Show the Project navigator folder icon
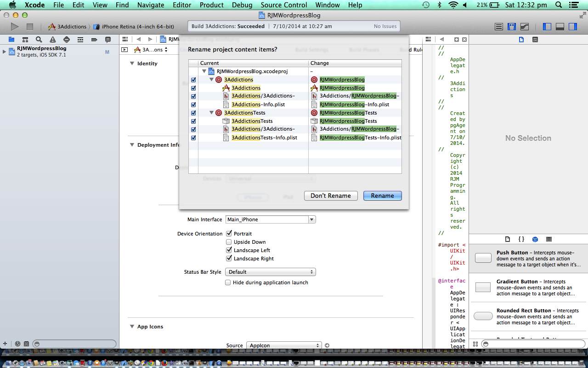Screen dimensions: 588x368 [x=11, y=40]
